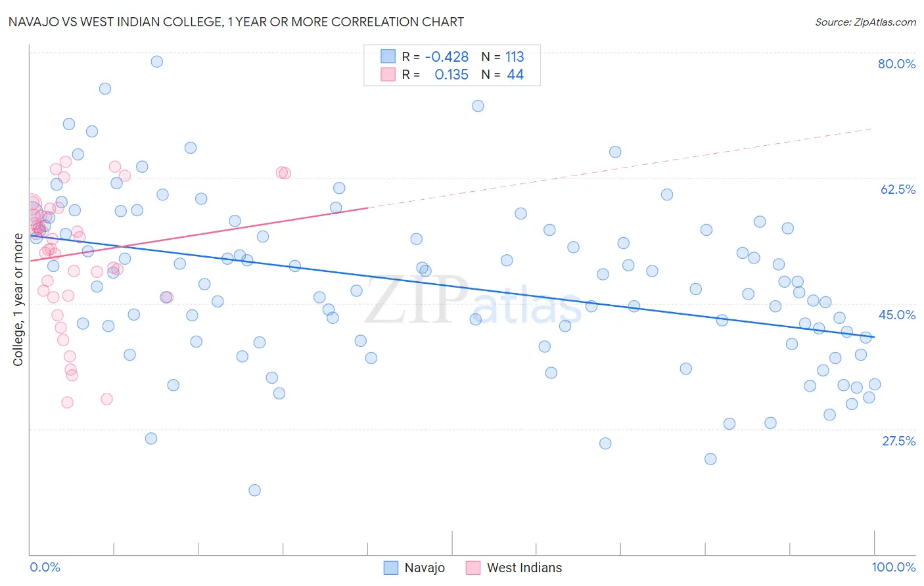Open the Source: ZipAtlas.com link
Image resolution: width=924 pixels, height=586 pixels.
tap(866, 22)
